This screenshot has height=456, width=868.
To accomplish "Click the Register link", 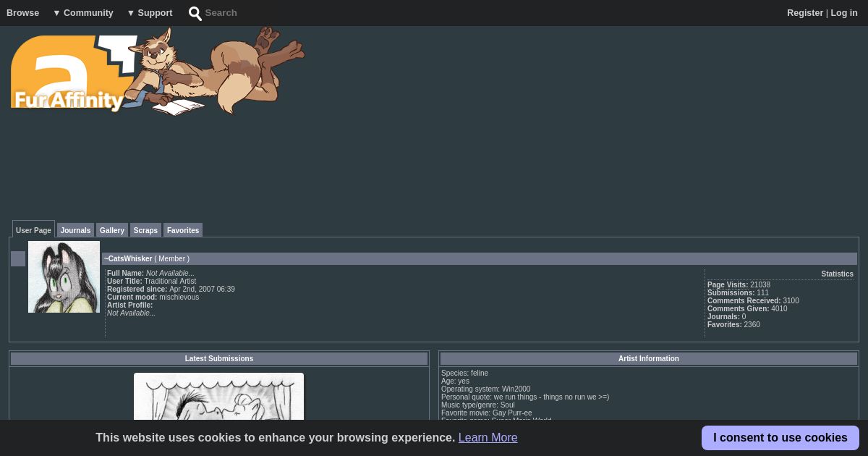I will pos(805,13).
